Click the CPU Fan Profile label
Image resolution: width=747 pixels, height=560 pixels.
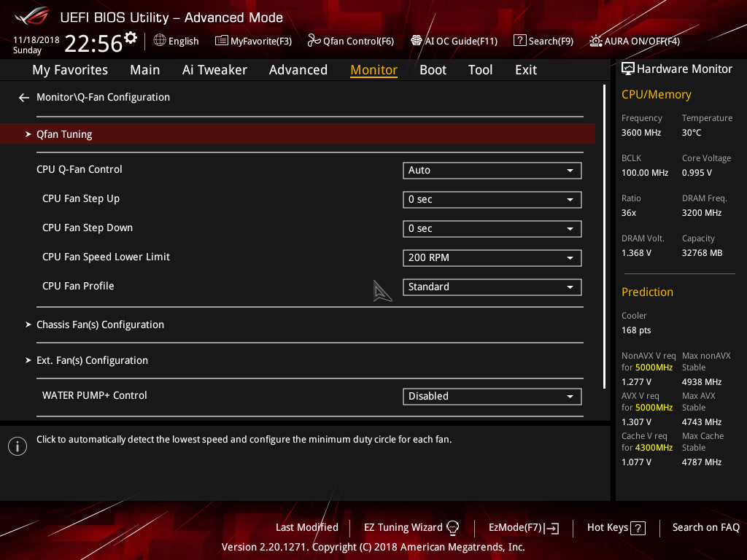click(x=78, y=286)
